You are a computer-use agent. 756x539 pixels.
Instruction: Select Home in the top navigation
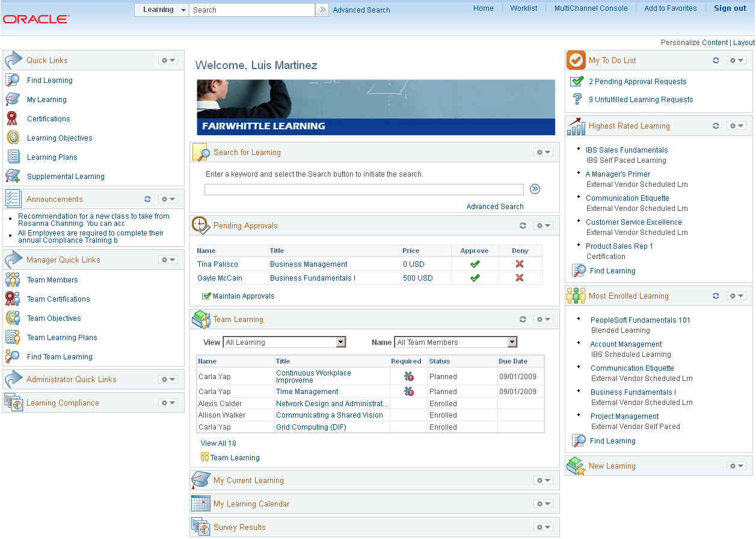tap(484, 8)
